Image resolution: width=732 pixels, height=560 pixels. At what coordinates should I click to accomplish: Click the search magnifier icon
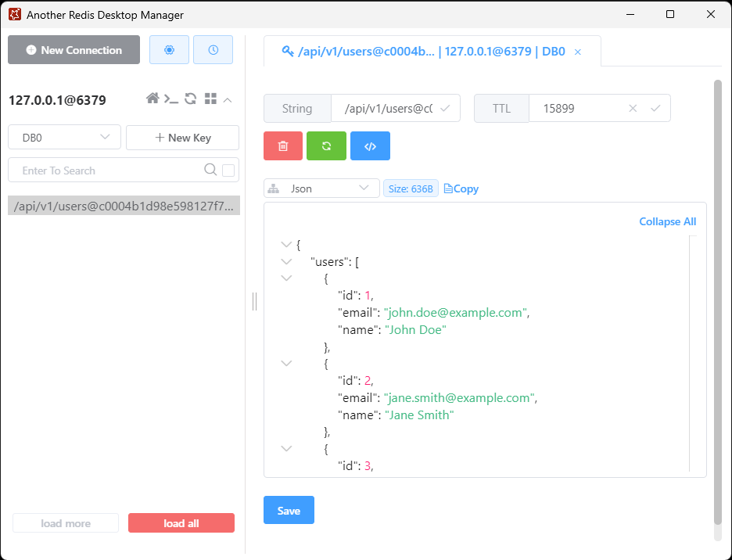coord(210,170)
